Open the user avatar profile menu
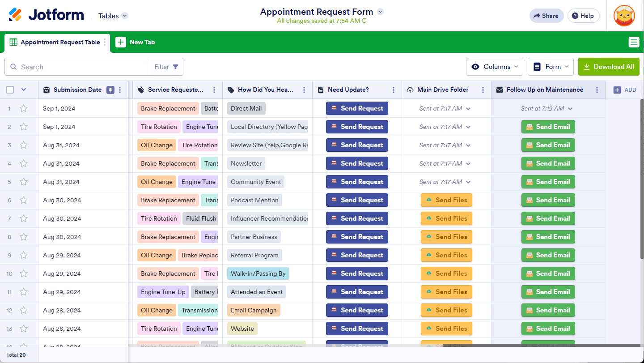 pyautogui.click(x=624, y=16)
